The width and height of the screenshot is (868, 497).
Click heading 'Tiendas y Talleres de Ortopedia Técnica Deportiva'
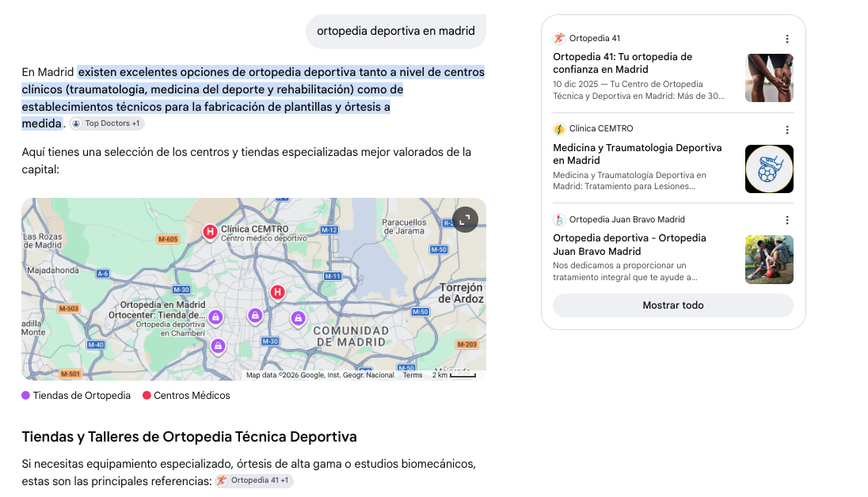point(189,437)
